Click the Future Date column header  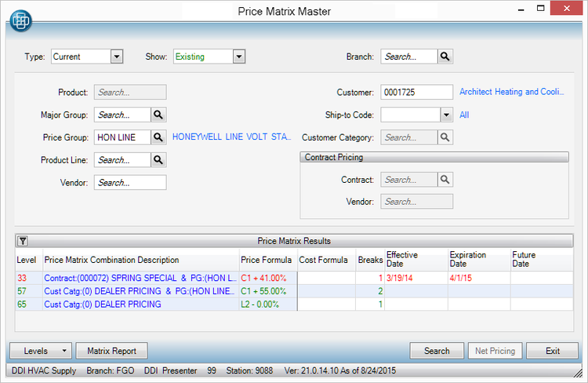542,260
